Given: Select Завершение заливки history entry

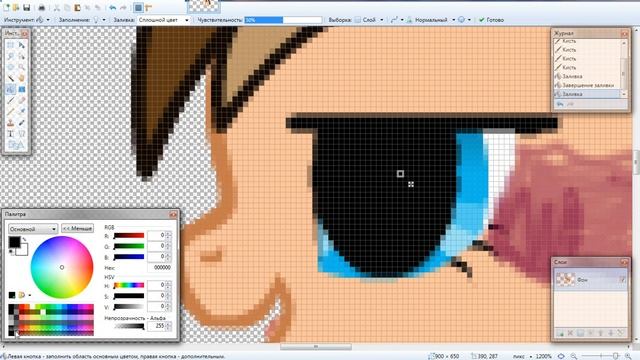Looking at the screenshot, I should pos(588,85).
